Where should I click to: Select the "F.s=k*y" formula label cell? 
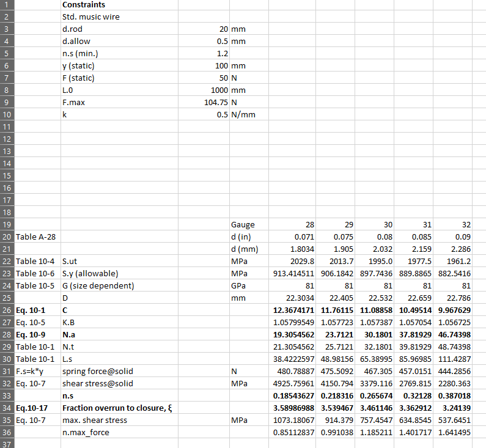[37, 372]
